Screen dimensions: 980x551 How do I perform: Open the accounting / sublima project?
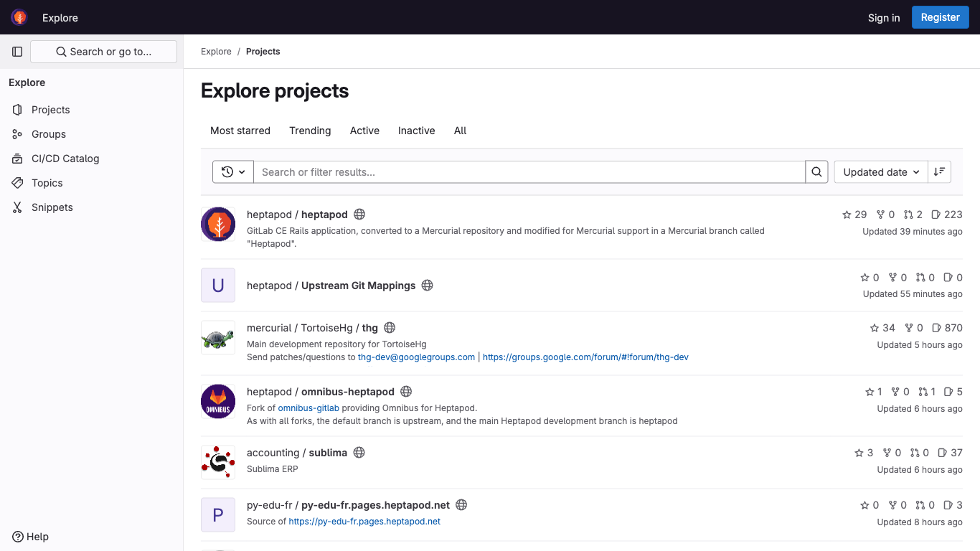[x=297, y=453]
